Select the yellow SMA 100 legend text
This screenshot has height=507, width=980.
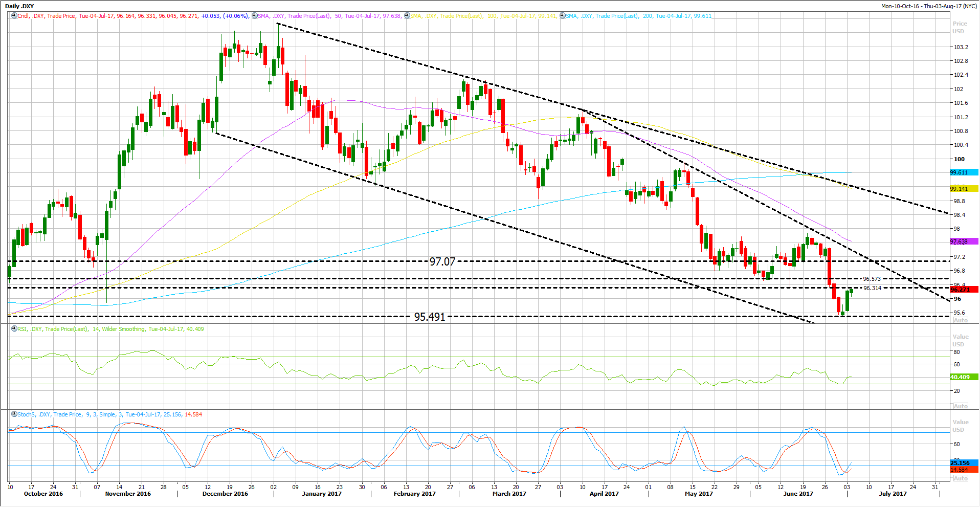(483, 16)
